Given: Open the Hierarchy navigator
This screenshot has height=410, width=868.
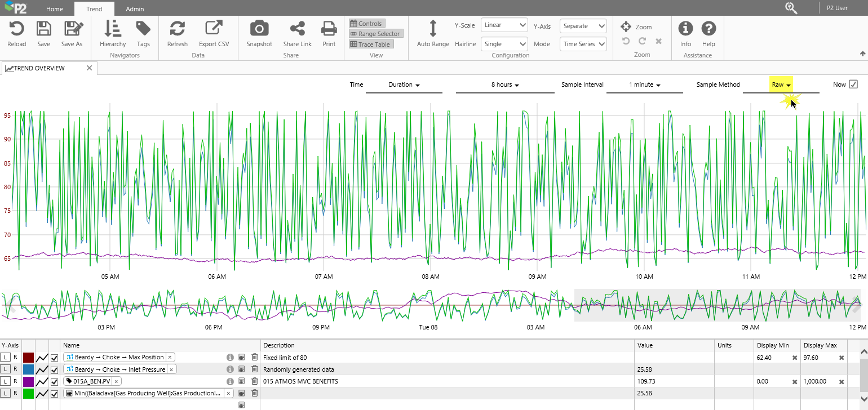Looking at the screenshot, I should 113,29.
